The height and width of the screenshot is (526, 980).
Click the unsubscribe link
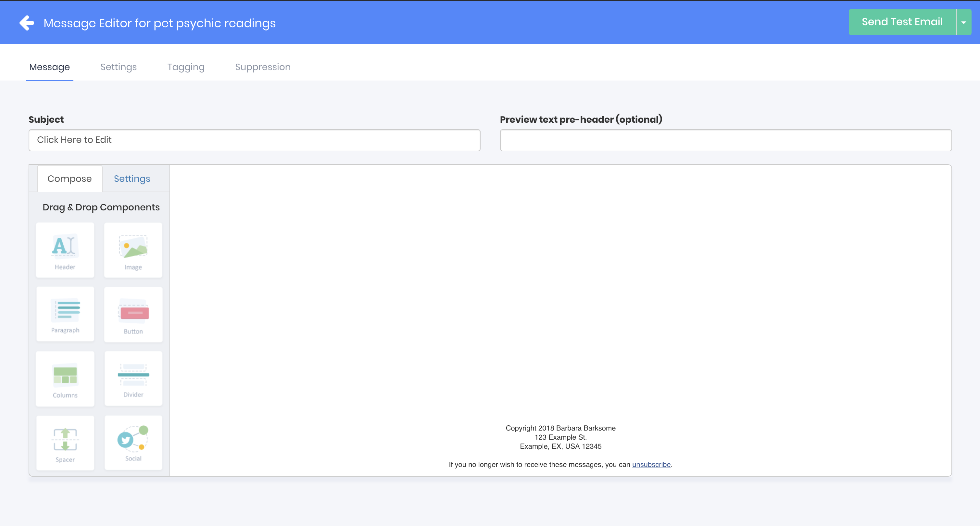(x=651, y=464)
